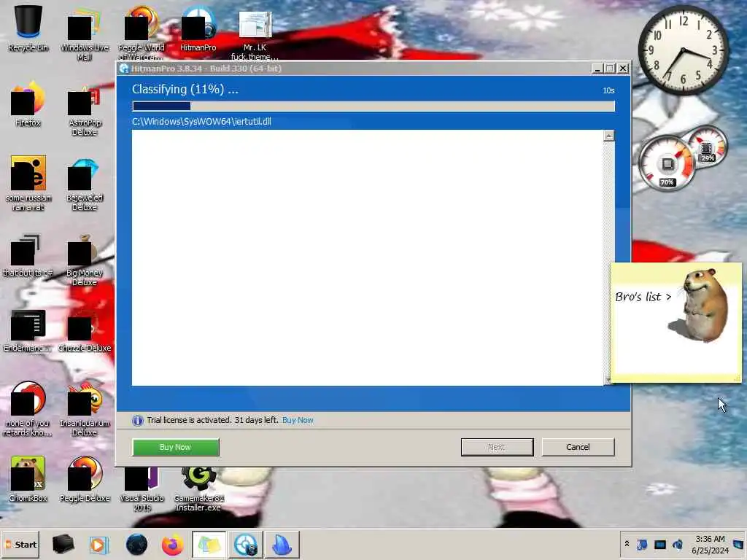This screenshot has height=560, width=747.
Task: Show hidden system tray icons
Action: pos(627,544)
